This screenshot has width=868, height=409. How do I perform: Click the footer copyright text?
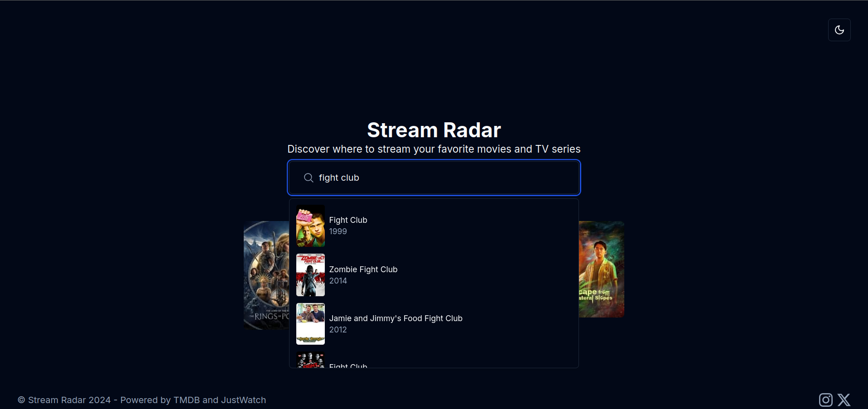coord(142,400)
